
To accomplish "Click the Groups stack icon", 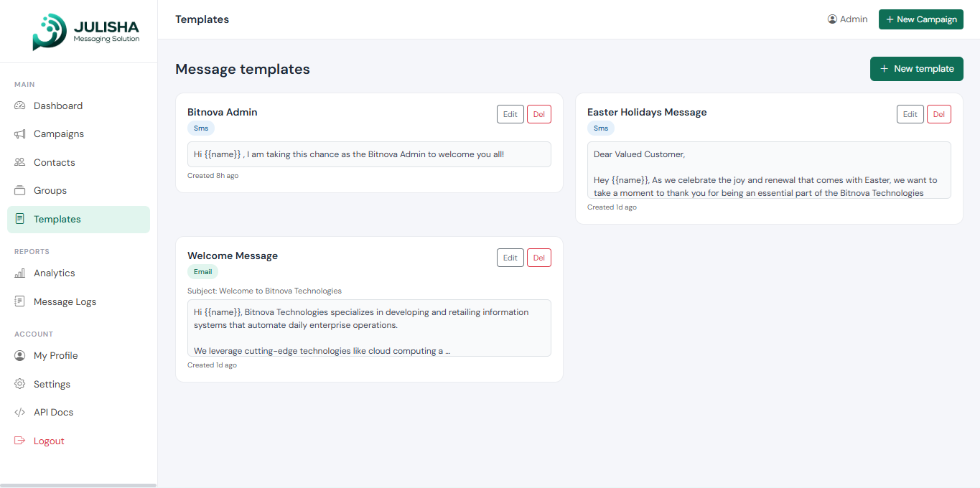I will pyautogui.click(x=20, y=191).
